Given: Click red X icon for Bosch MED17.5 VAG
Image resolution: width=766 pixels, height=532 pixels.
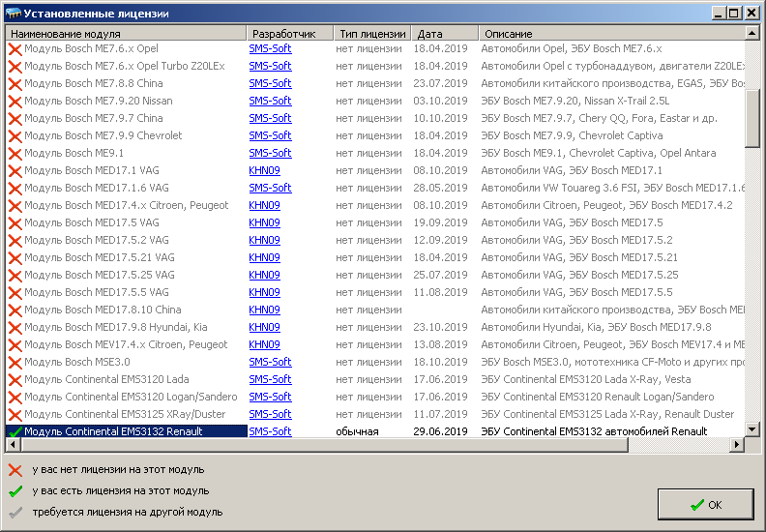Looking at the screenshot, I should [15, 222].
